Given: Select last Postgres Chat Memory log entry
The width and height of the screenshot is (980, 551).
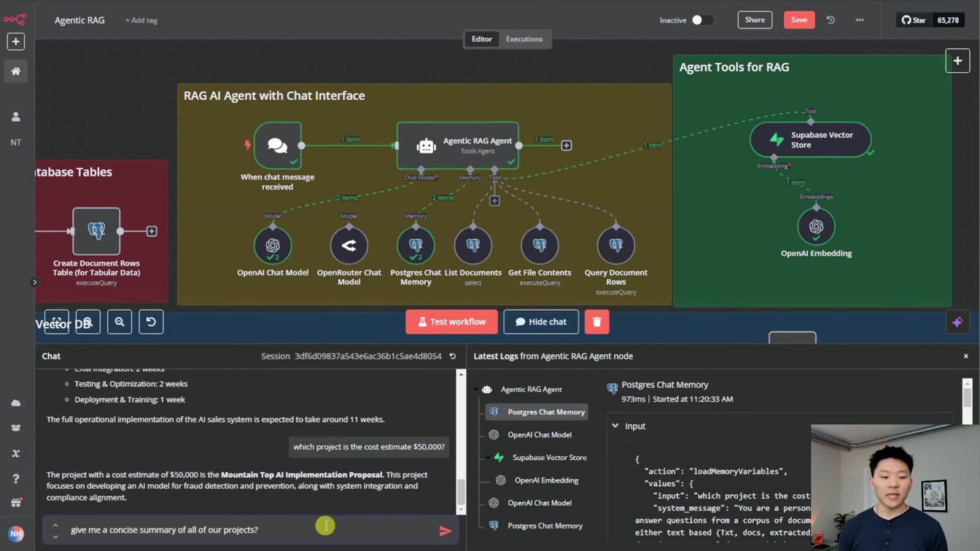Looking at the screenshot, I should [x=537, y=525].
